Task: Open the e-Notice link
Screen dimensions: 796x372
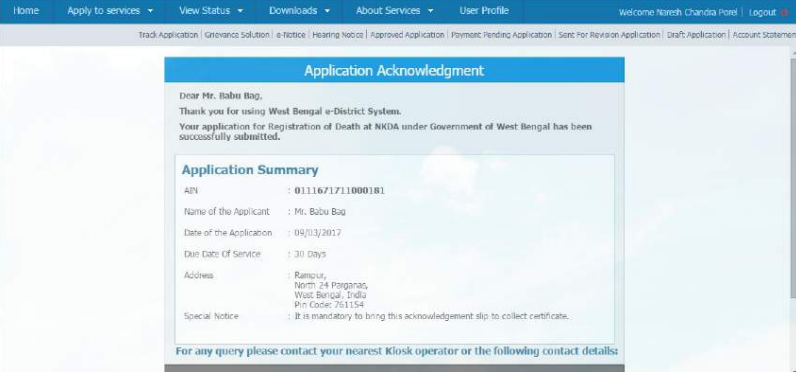Action: click(x=291, y=35)
